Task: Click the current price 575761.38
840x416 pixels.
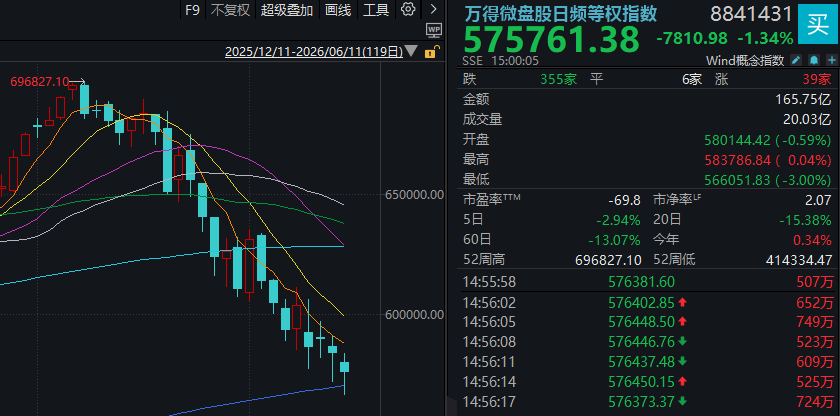Action: [x=552, y=39]
